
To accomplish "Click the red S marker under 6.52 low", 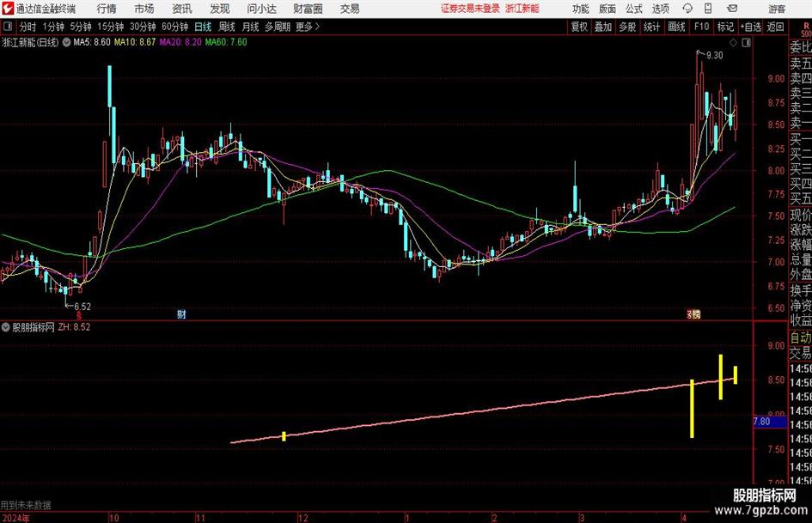I will click(x=79, y=315).
